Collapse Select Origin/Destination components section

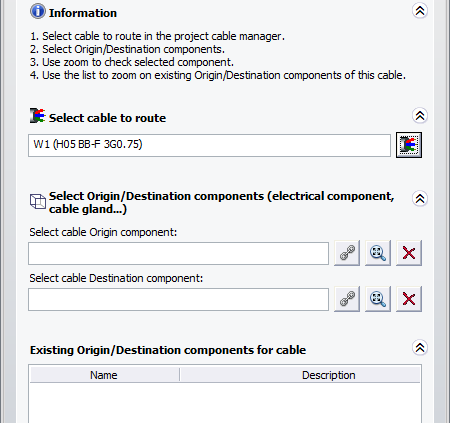click(420, 199)
